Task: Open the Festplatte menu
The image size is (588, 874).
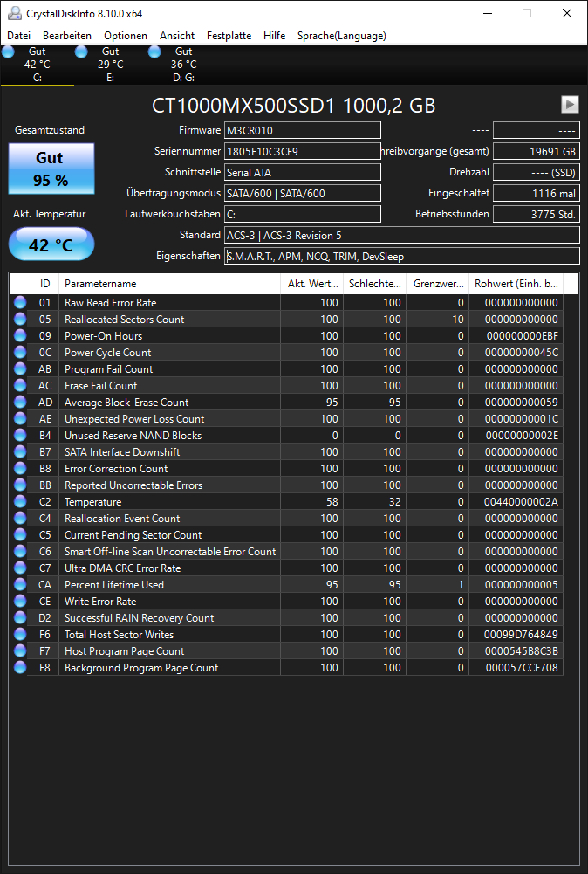Action: coord(229,36)
